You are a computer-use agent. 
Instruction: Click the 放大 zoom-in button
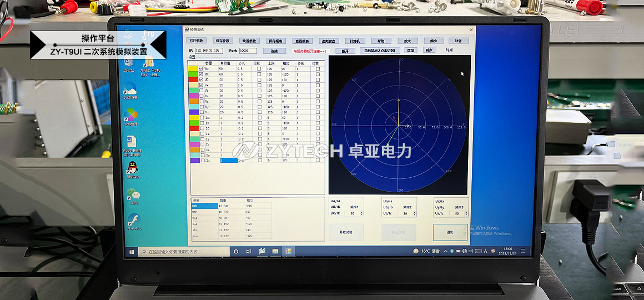point(407,41)
